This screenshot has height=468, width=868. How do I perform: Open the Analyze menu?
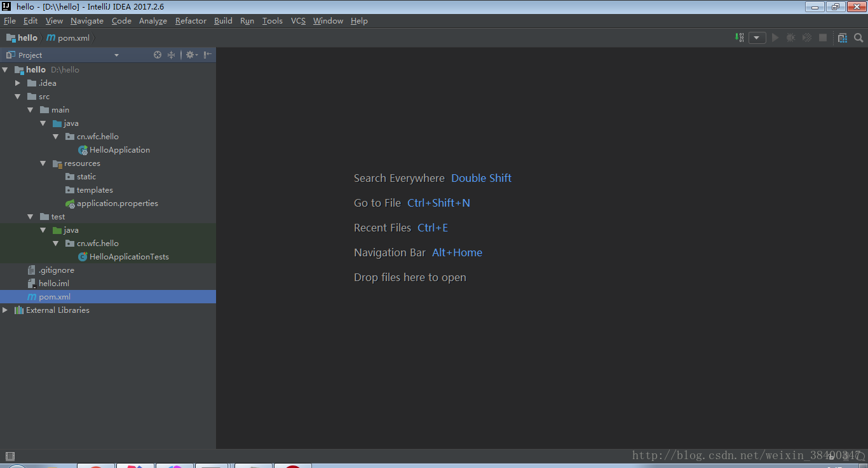click(x=153, y=21)
